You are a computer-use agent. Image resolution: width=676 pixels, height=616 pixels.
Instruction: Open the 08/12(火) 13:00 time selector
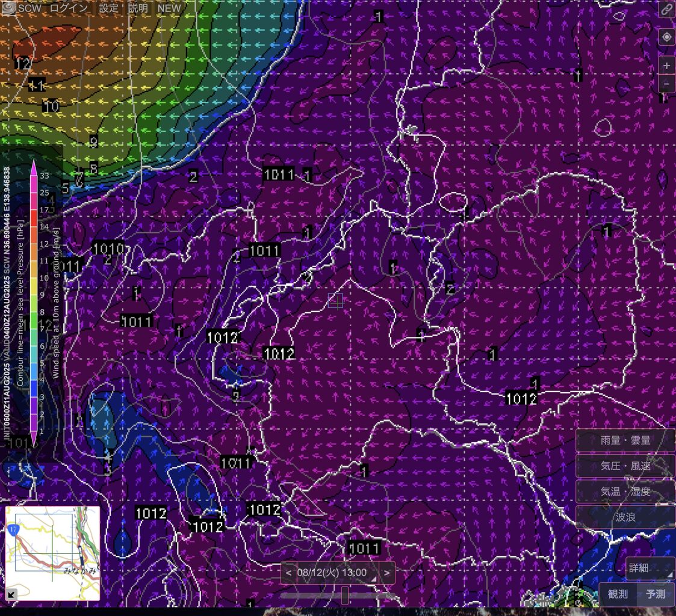[x=338, y=573]
